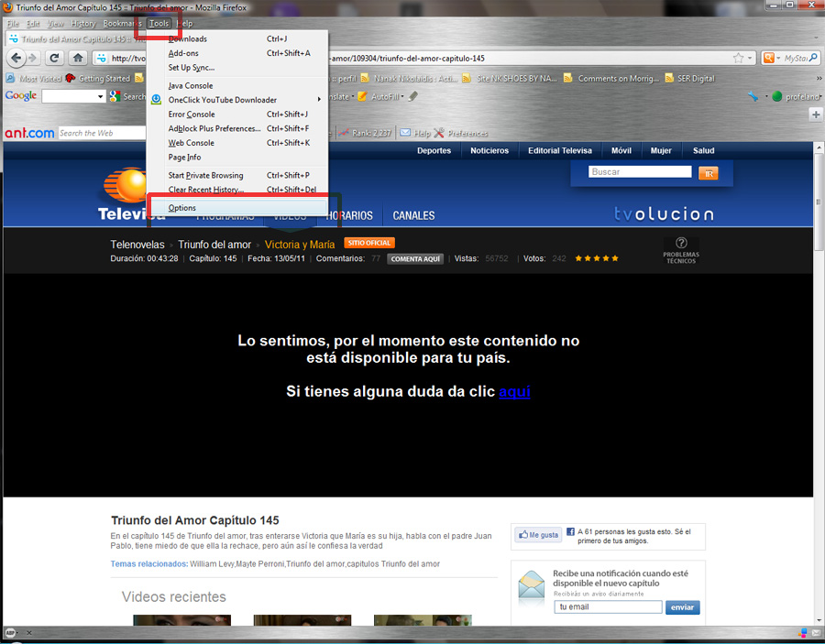
Task: Open search engine dropdown in MyStart box
Action: click(x=771, y=58)
